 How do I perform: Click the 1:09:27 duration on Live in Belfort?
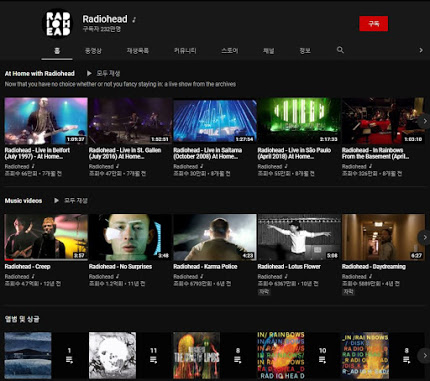click(x=76, y=139)
